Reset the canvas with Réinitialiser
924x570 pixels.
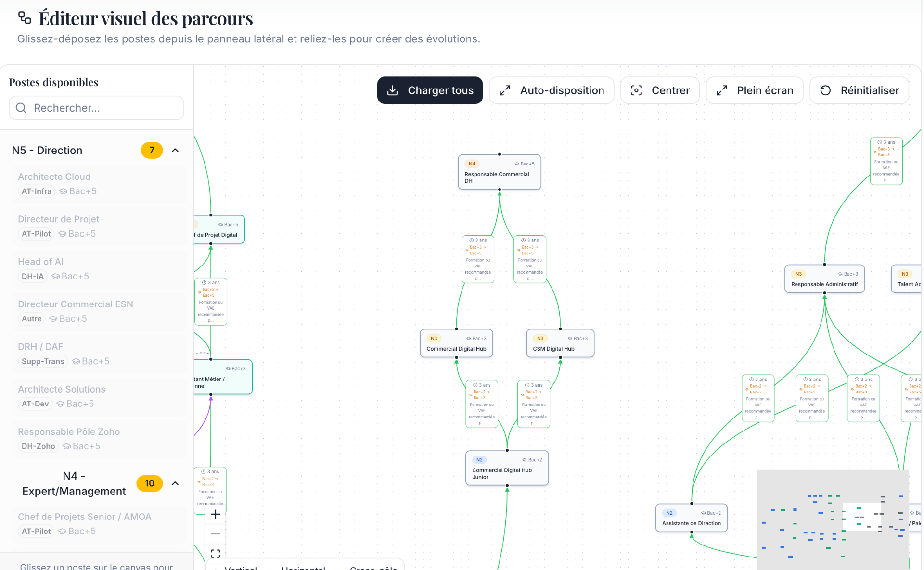tap(860, 90)
